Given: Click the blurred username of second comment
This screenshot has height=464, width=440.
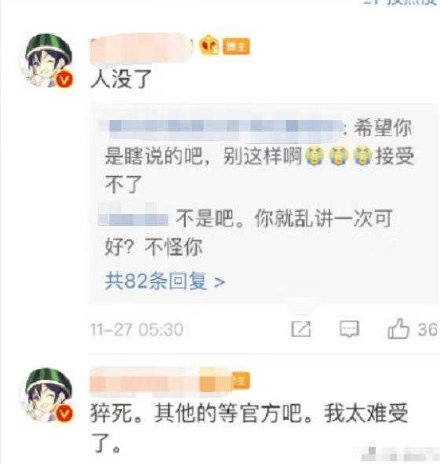Looking at the screenshot, I should point(160,381).
